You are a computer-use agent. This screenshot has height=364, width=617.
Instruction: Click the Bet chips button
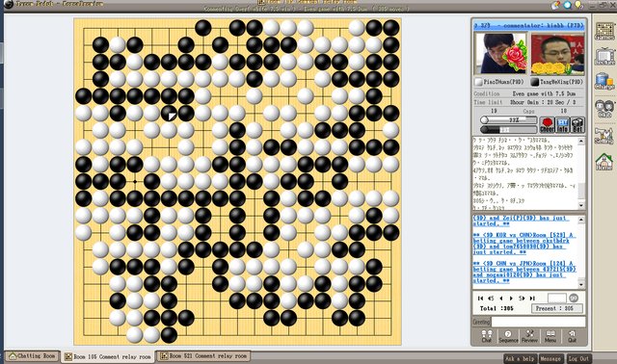(x=577, y=124)
